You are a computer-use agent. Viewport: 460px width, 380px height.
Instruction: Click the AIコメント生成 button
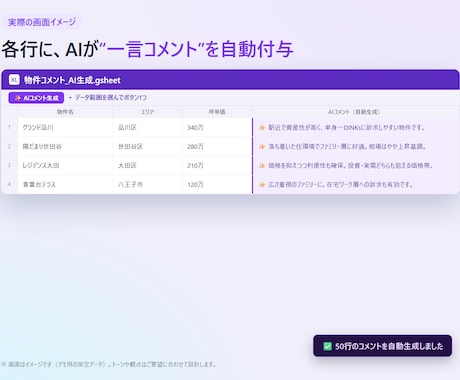pyautogui.click(x=36, y=98)
